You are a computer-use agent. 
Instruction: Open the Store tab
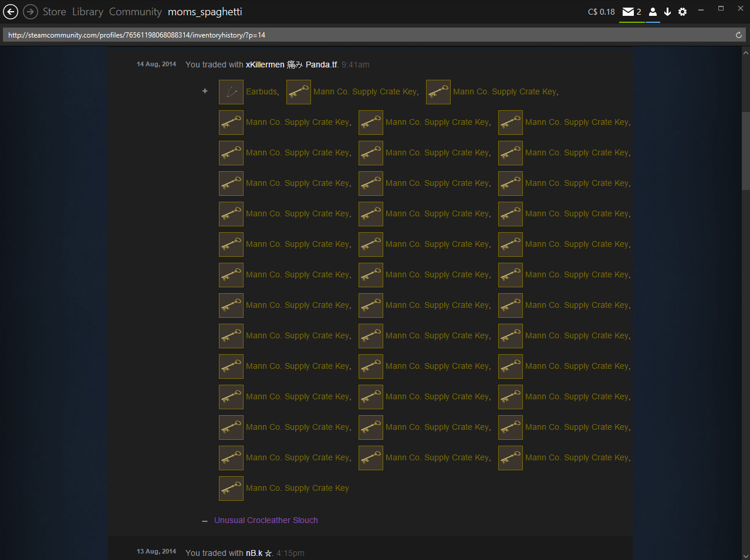pos(54,12)
